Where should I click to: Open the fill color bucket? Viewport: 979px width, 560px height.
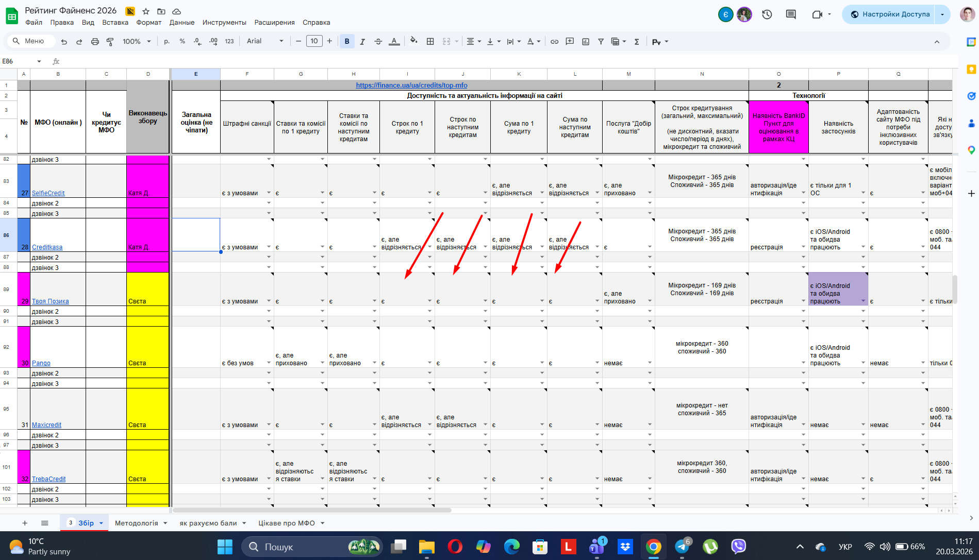[x=413, y=41]
